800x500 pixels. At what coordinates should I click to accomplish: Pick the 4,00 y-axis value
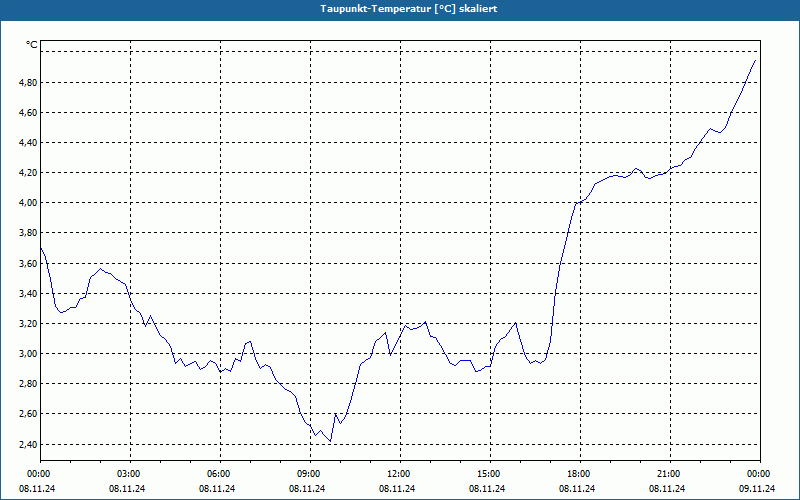[28, 203]
